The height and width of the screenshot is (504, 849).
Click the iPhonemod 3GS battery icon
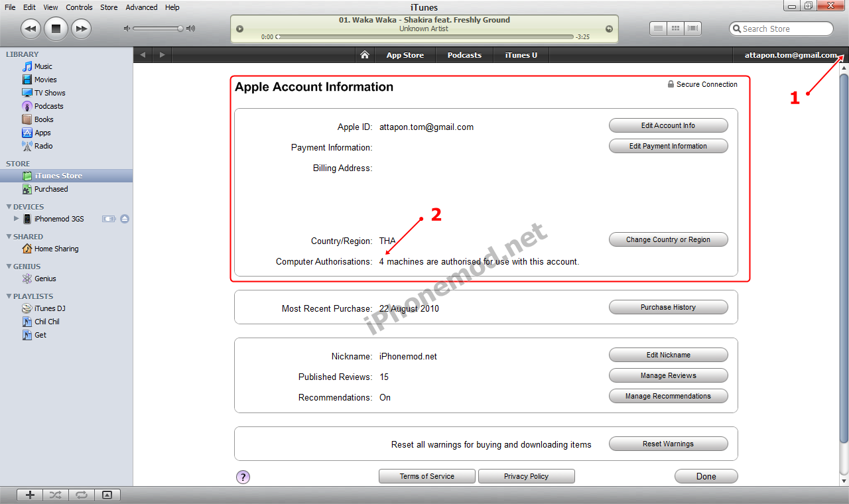click(109, 219)
